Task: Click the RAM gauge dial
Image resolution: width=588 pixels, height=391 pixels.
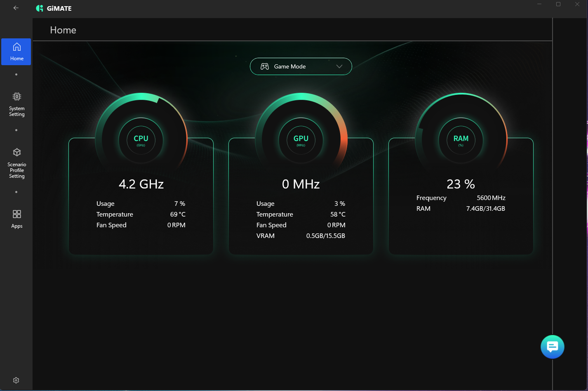Action: tap(461, 140)
